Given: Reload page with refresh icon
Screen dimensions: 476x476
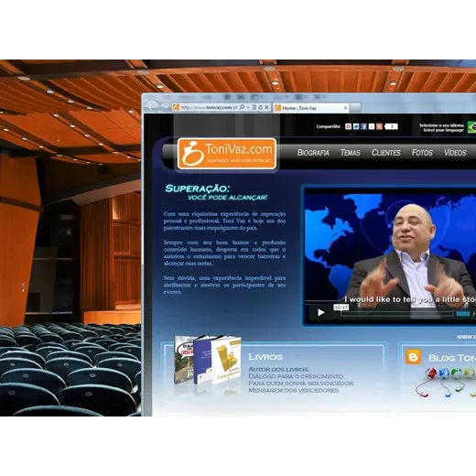Looking at the screenshot, I should (260, 107).
